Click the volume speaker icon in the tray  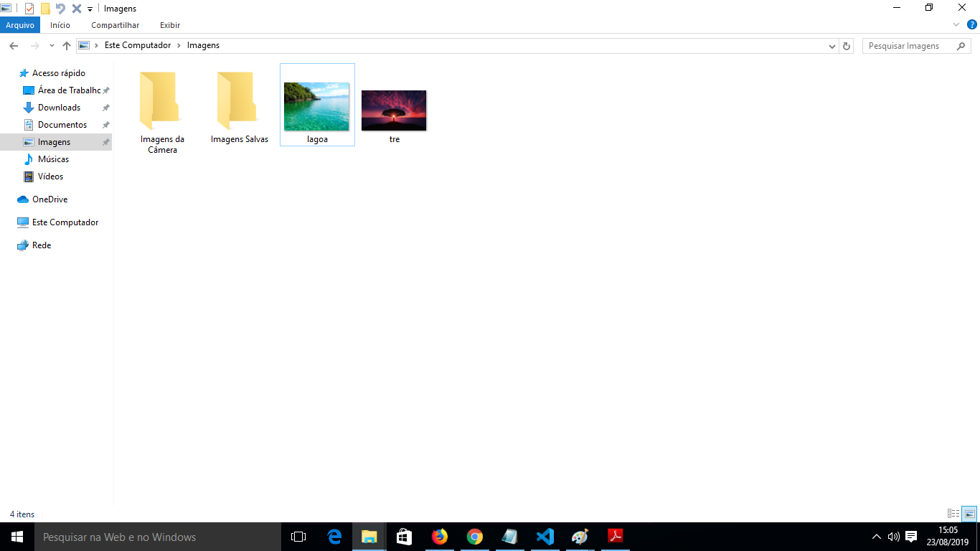(x=894, y=537)
